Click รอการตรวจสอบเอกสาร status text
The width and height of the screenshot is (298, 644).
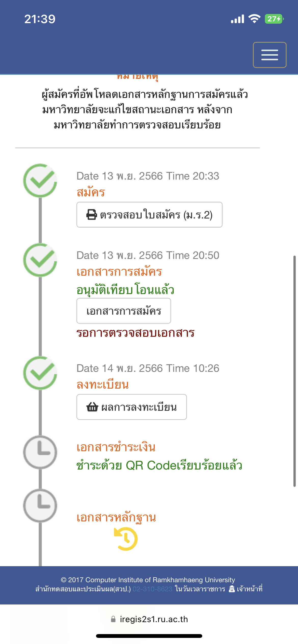tap(136, 333)
